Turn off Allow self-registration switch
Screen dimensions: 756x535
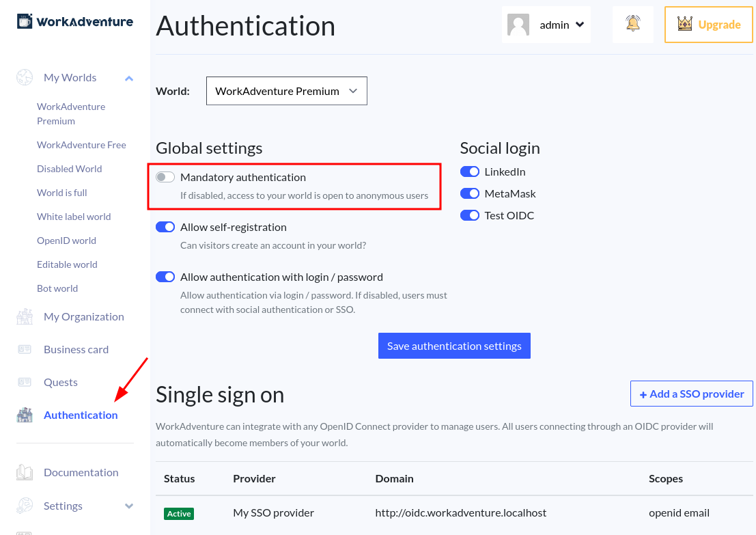165,227
